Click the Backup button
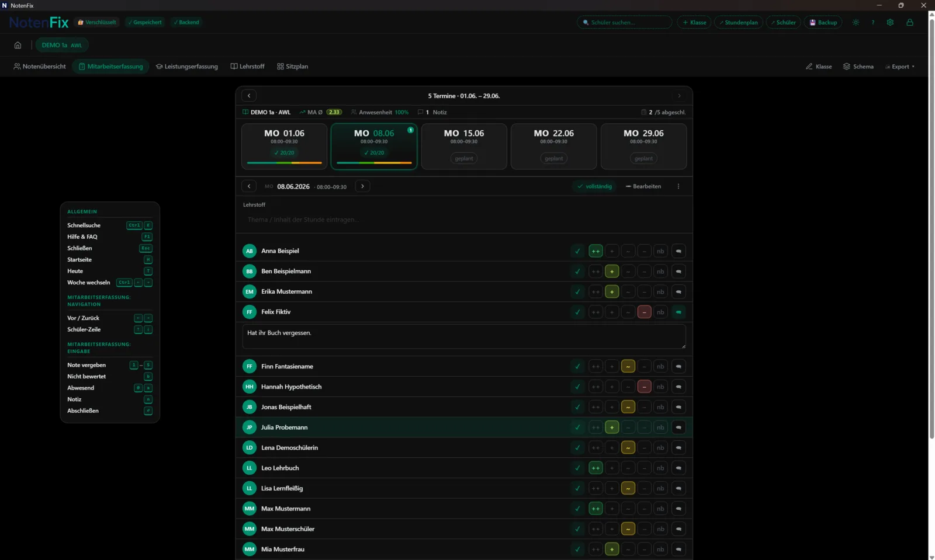 [x=823, y=22]
